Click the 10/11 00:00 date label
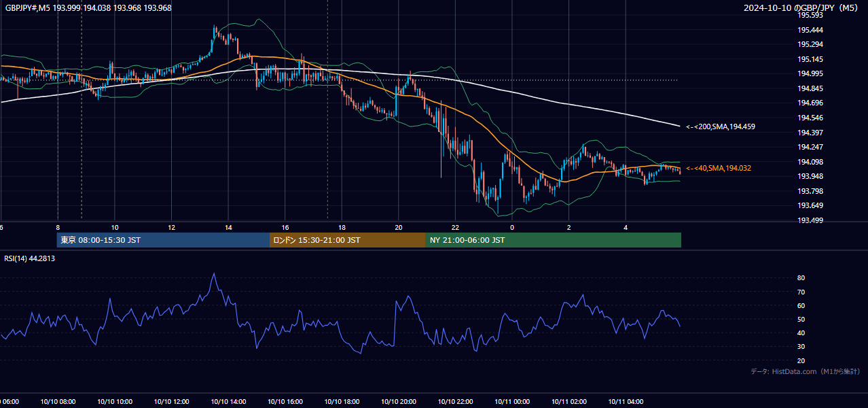Image resolution: width=868 pixels, height=408 pixels. (x=512, y=402)
